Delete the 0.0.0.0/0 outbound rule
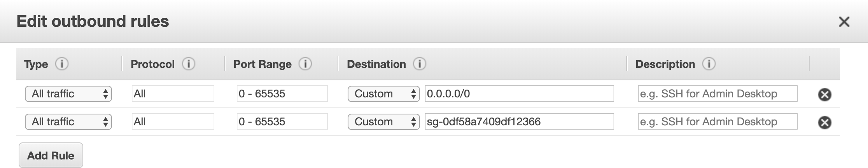The height and width of the screenshot is (168, 868). (x=824, y=94)
